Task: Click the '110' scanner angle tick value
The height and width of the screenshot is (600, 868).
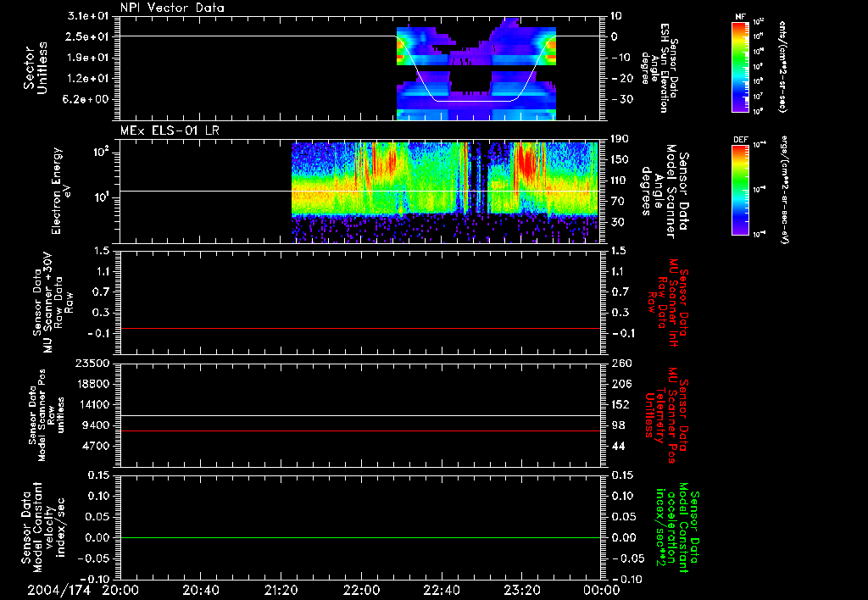Action: point(620,181)
